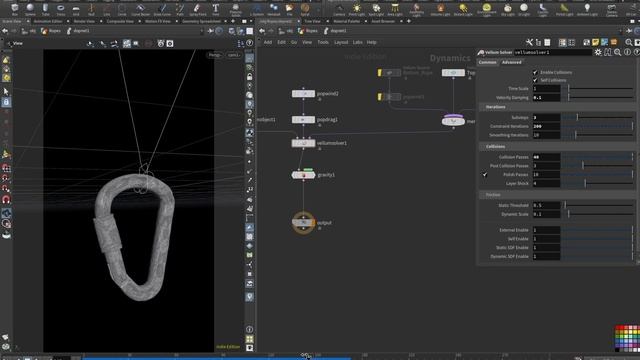Image resolution: width=640 pixels, height=360 pixels.
Task: Select the popdrag1 node
Action: click(303, 120)
